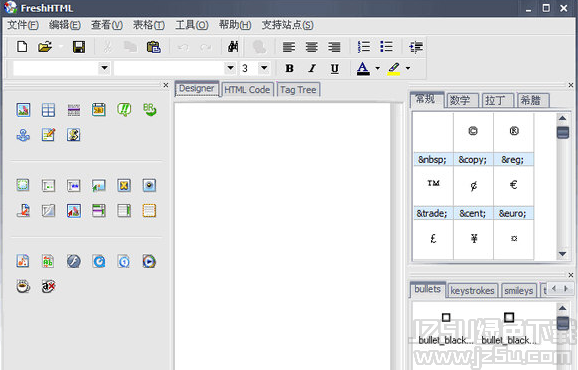Open the 表格(T) menu
The width and height of the screenshot is (578, 370).
149,25
